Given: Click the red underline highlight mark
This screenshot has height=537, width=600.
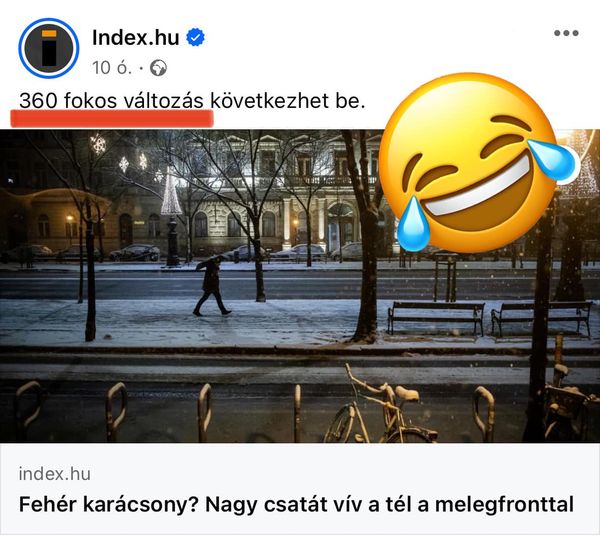Looking at the screenshot, I should pyautogui.click(x=112, y=118).
